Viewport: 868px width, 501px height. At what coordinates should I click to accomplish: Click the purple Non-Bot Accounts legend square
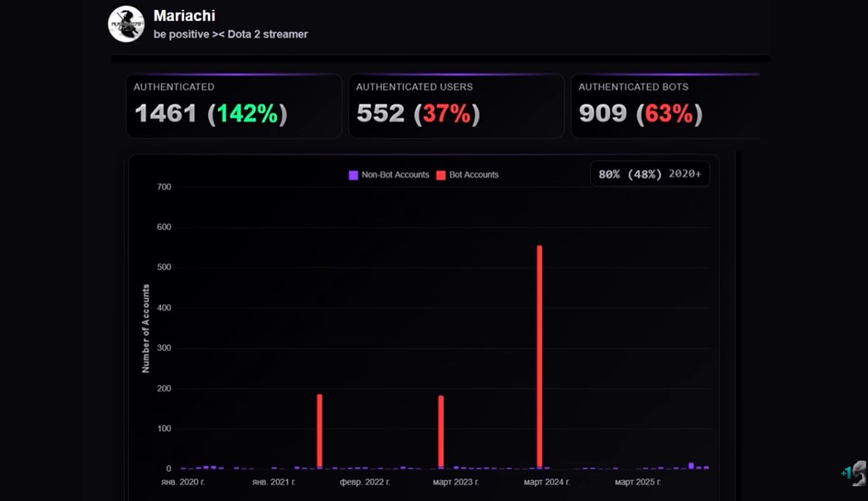(353, 175)
